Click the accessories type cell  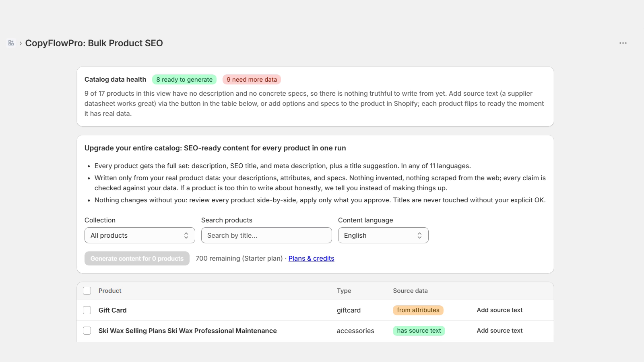pos(355,331)
